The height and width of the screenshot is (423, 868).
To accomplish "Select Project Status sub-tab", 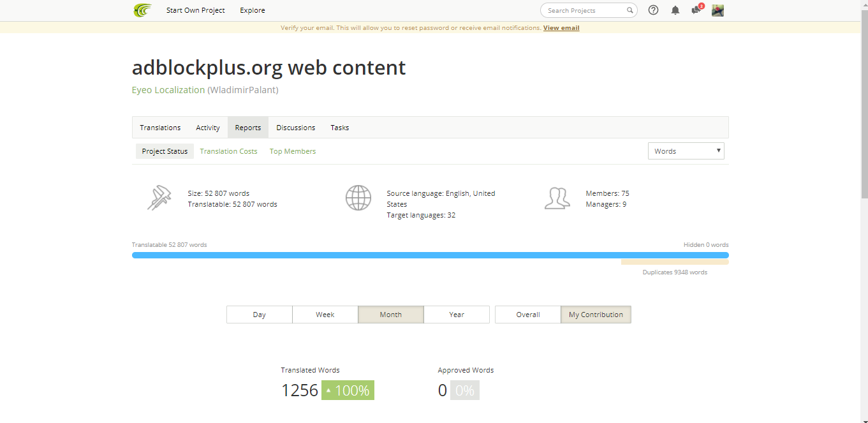I will coord(165,151).
